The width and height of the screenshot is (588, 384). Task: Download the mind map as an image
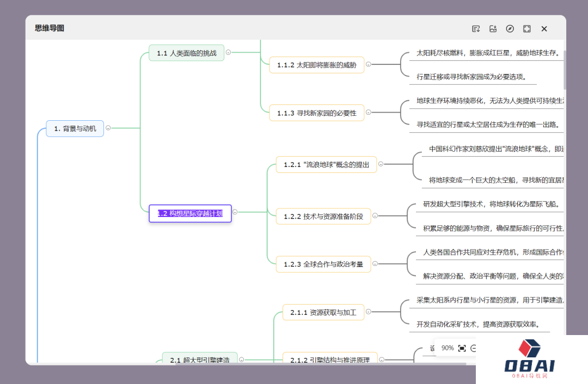tap(493, 28)
